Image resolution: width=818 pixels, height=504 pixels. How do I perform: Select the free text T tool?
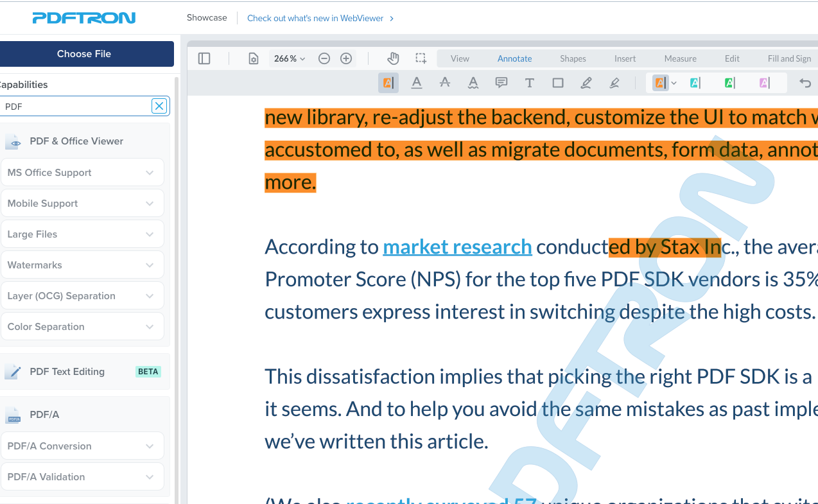[529, 83]
